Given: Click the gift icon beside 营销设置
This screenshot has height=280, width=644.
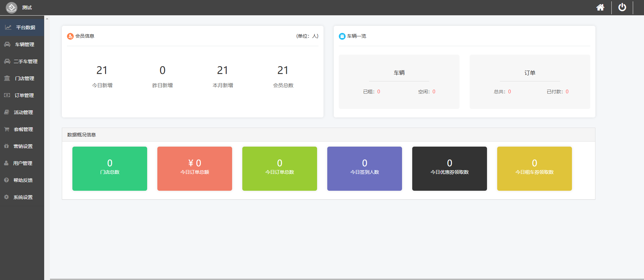Looking at the screenshot, I should [x=6, y=146].
